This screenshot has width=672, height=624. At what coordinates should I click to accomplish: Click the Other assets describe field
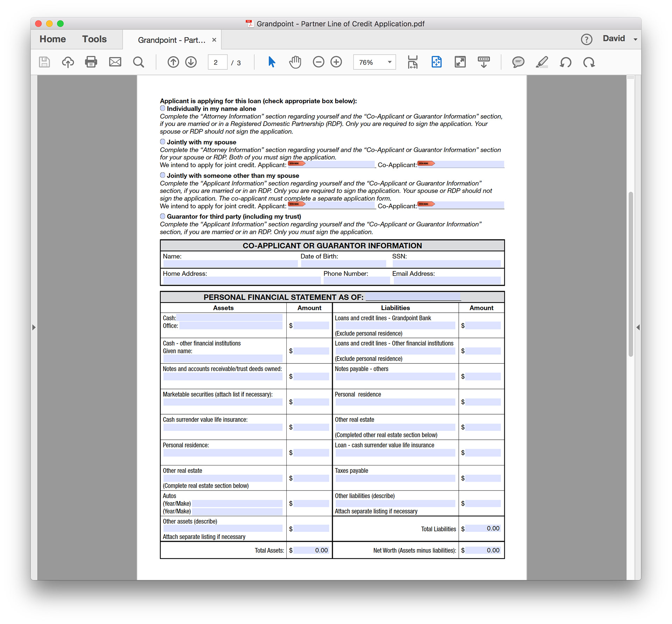click(223, 528)
